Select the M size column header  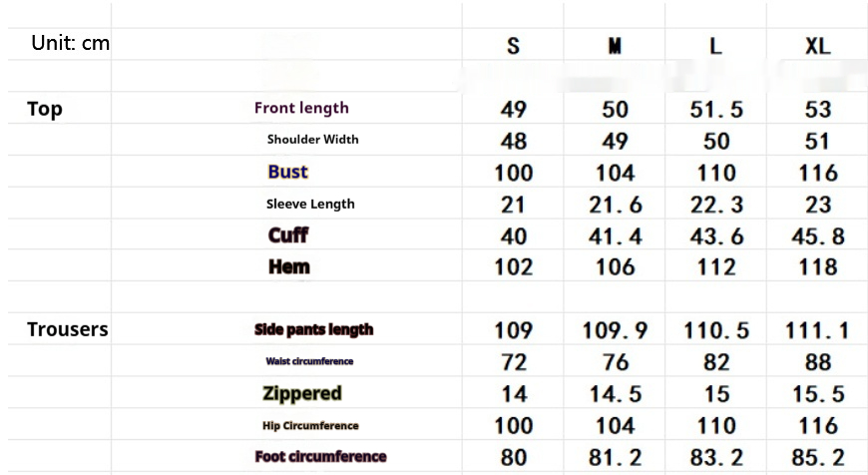click(x=615, y=47)
